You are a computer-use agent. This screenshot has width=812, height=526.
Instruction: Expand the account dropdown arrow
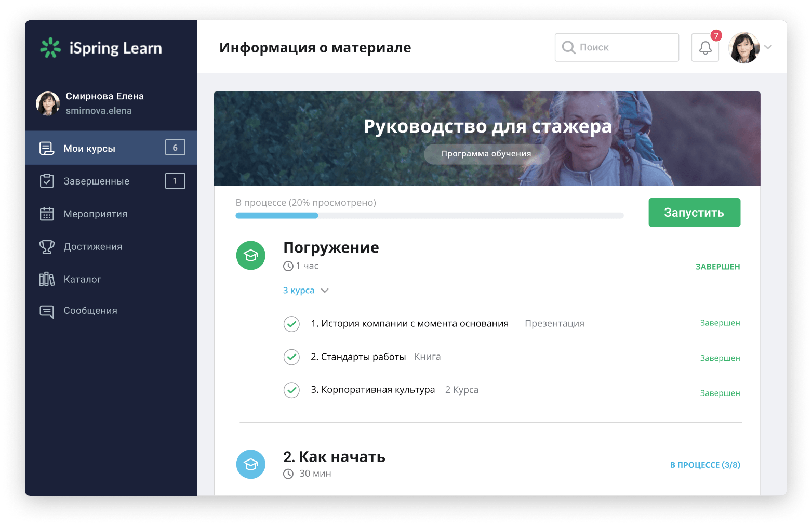coord(768,47)
